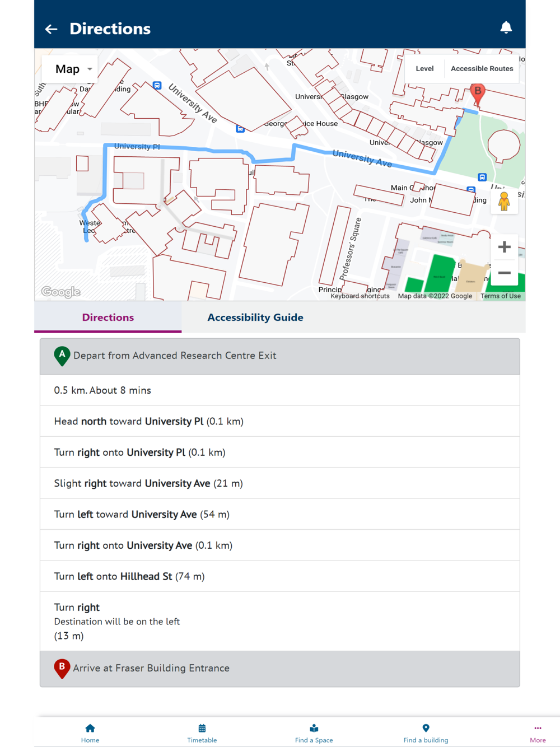This screenshot has width=560, height=747.
Task: Open Find a building in bottom navigation
Action: pos(426,733)
